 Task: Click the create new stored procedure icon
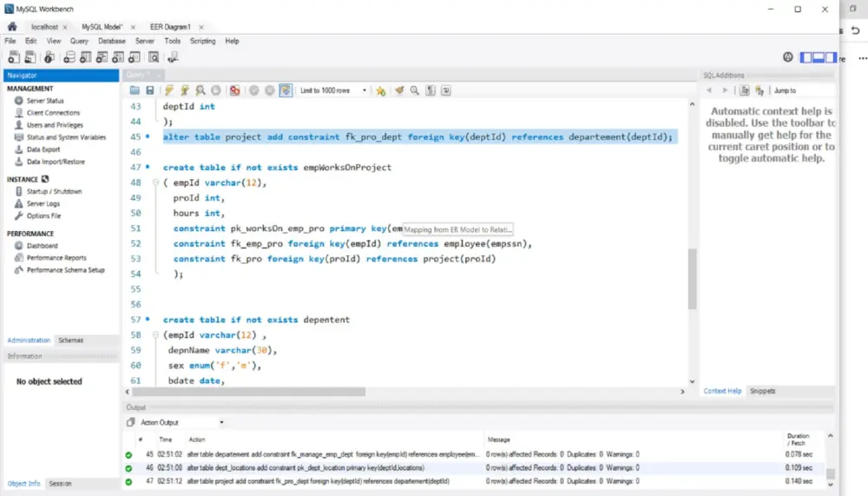click(118, 57)
